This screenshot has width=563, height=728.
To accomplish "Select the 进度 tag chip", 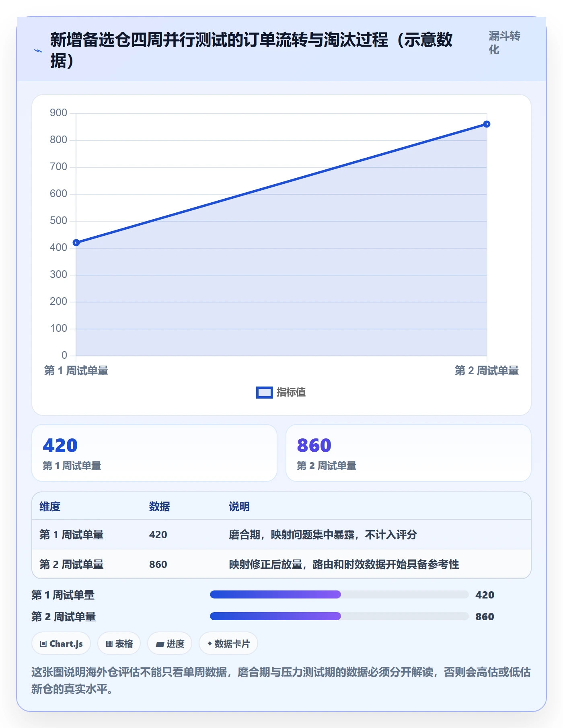I will 170,644.
